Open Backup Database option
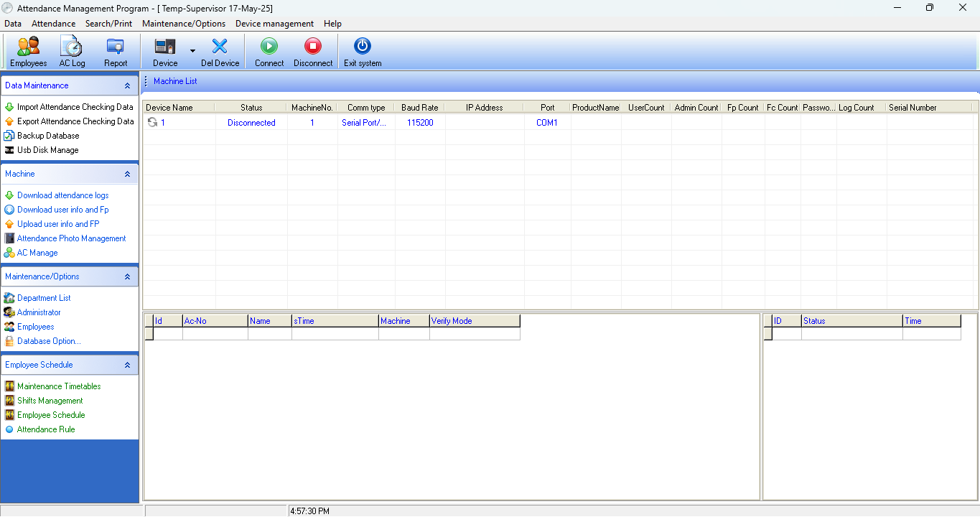 [48, 136]
